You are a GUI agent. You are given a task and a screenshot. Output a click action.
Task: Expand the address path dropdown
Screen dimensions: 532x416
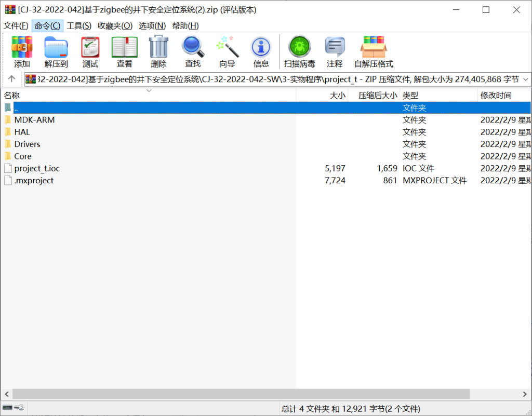[x=525, y=79]
